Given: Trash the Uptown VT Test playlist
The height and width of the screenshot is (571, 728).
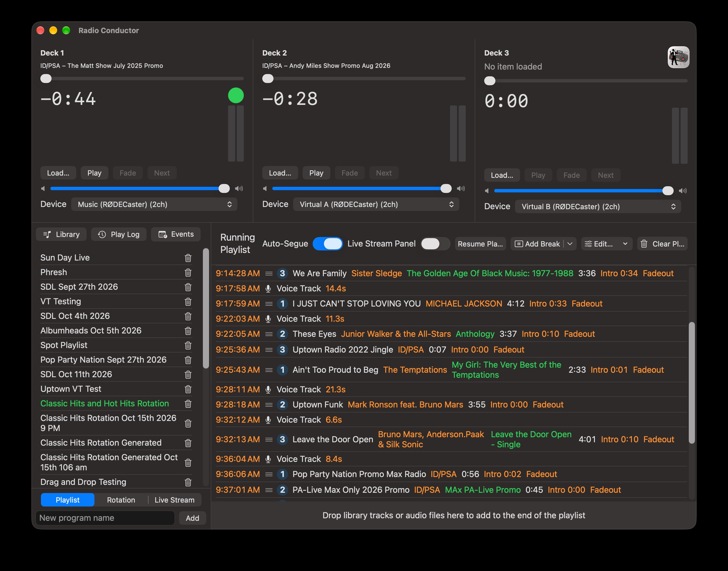Looking at the screenshot, I should [188, 389].
